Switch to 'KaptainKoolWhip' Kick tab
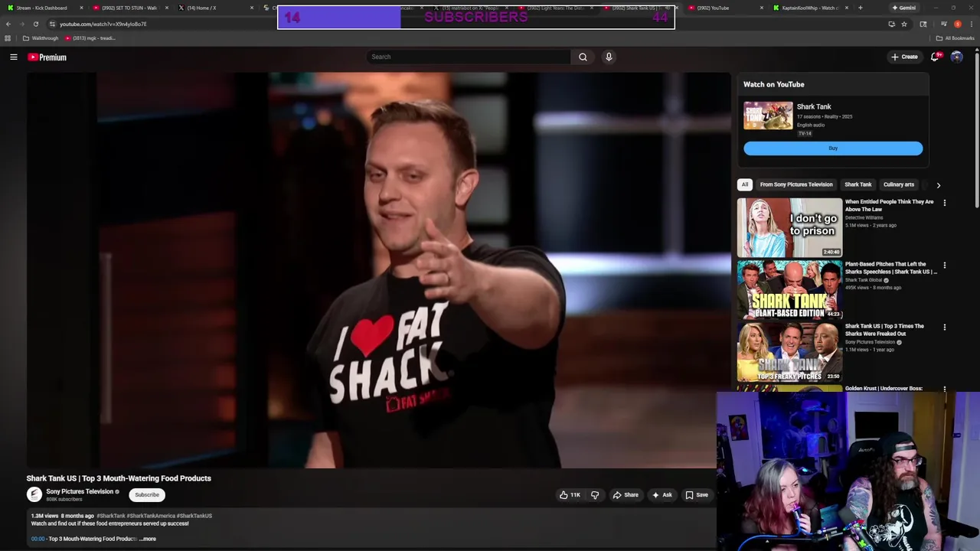The width and height of the screenshot is (980, 551). click(810, 8)
